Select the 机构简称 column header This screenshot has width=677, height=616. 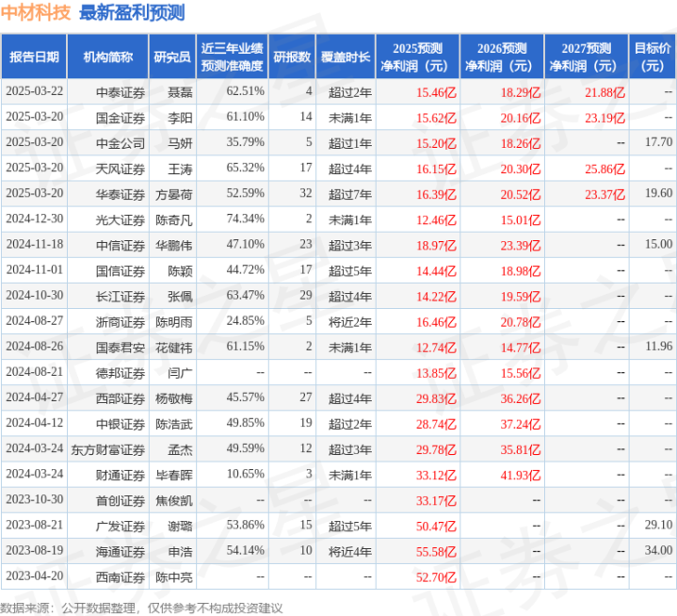click(x=108, y=57)
